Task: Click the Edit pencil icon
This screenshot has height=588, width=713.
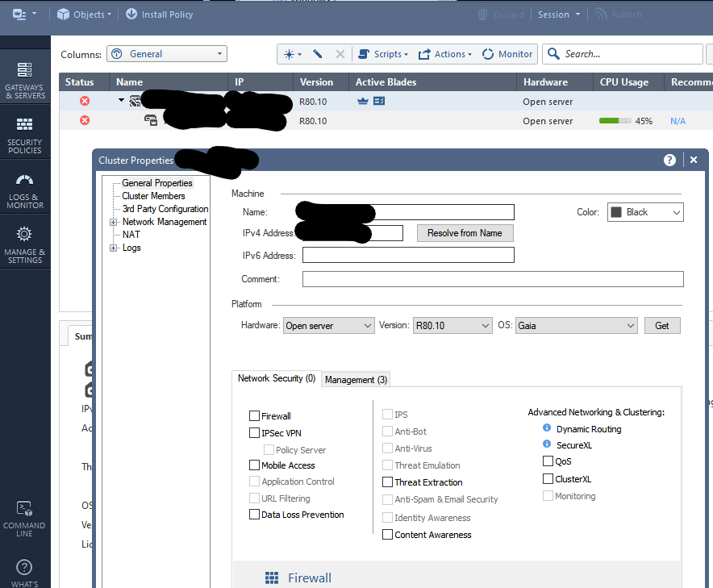Action: coord(318,54)
